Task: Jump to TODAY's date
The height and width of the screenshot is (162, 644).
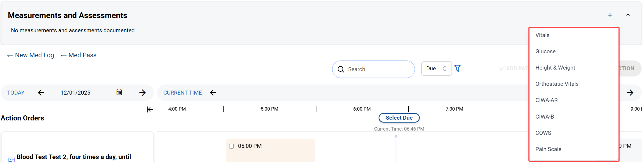Action: pyautogui.click(x=16, y=93)
